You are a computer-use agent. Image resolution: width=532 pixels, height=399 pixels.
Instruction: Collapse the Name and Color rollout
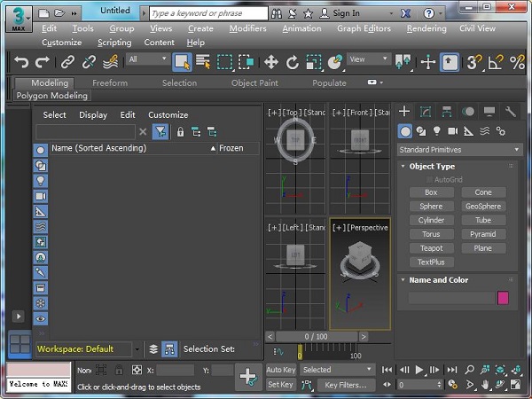tap(403, 280)
